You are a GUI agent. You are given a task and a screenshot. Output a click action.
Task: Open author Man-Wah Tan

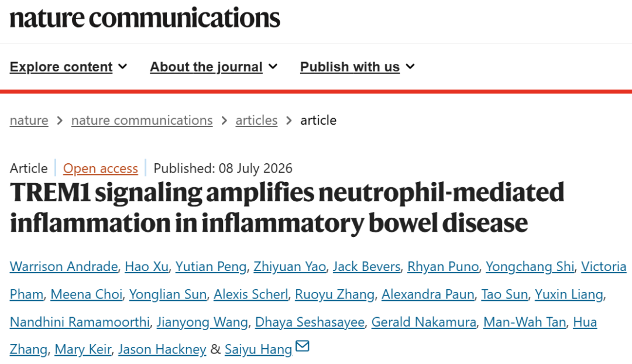pyautogui.click(x=524, y=322)
